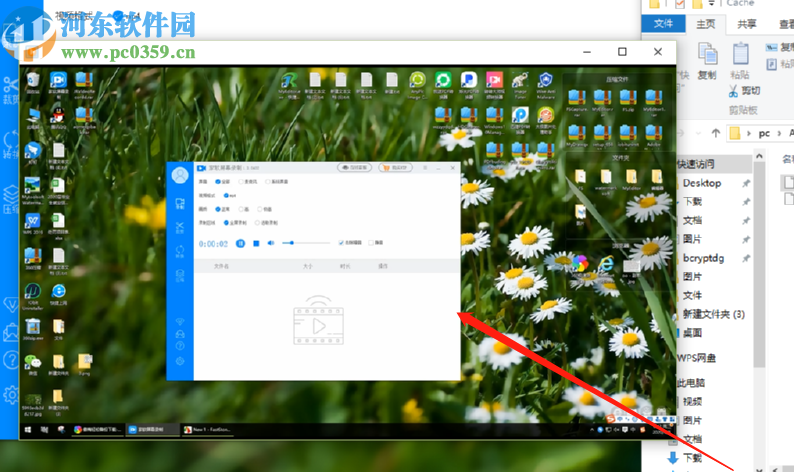Viewport: 794px width, 472px height.
Task: Click the stop recording square button
Action: 256,243
